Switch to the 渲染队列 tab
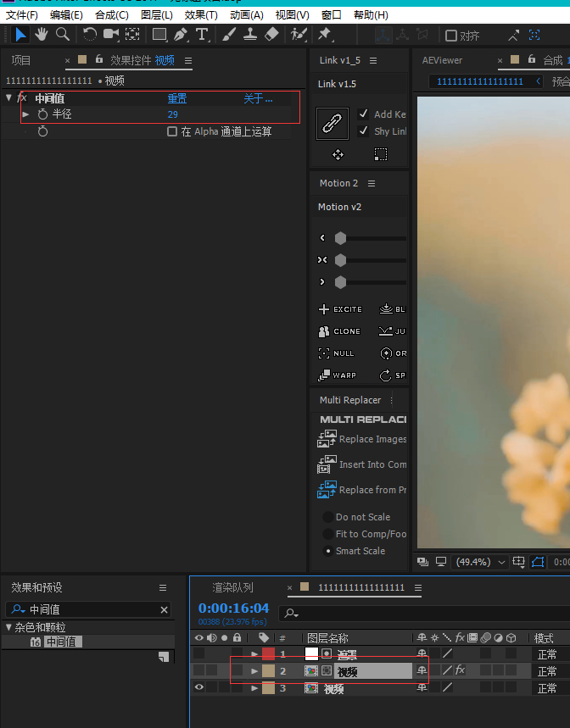 point(232,587)
